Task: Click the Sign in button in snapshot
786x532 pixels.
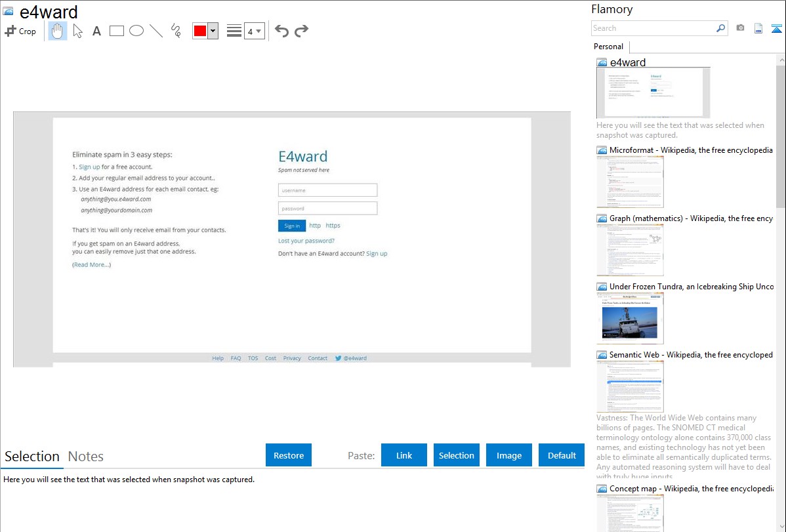Action: [x=292, y=226]
